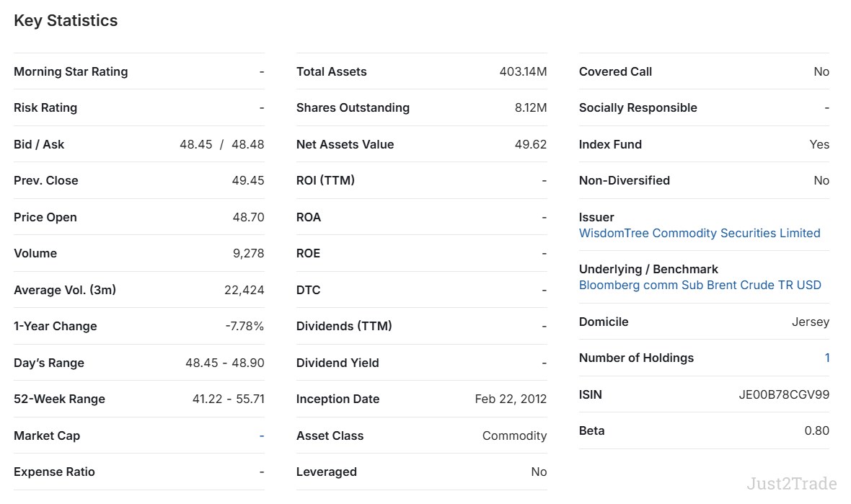Click the 1-Year Change percentage
851x504 pixels.
coord(244,326)
